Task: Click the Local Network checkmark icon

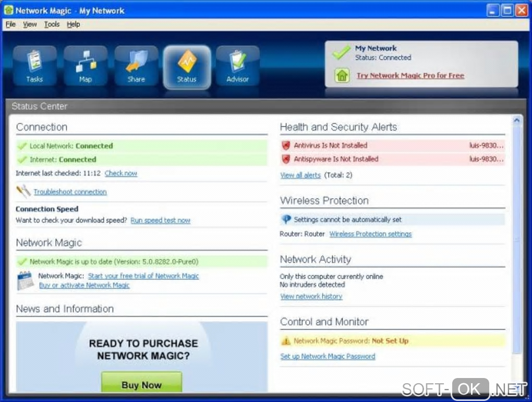Action: point(22,146)
